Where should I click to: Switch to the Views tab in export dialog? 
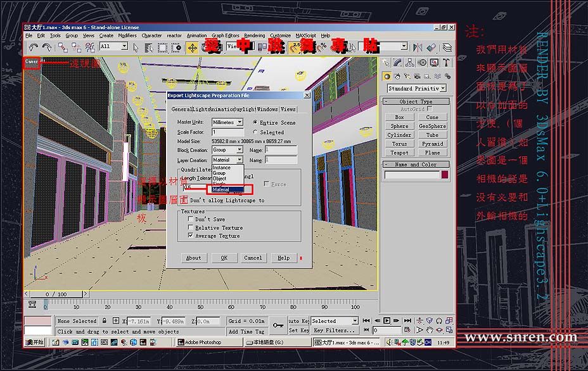coord(288,109)
